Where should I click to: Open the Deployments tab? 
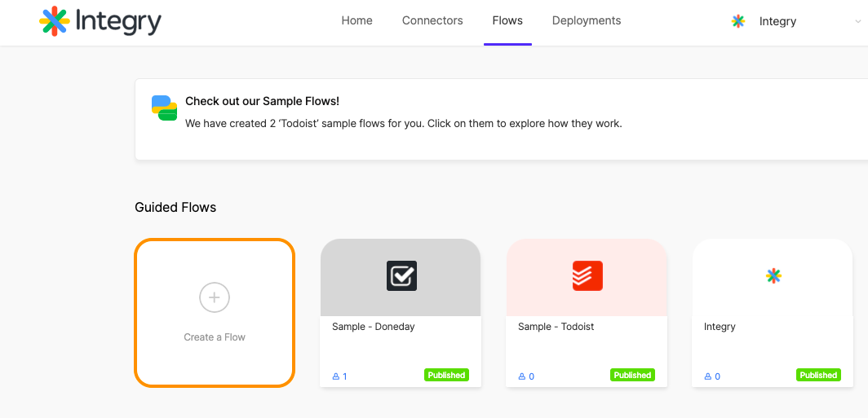point(587,20)
